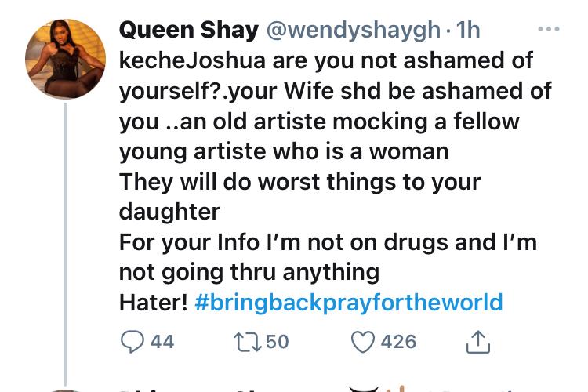Open the three-dot more options menu
This screenshot has width=588, height=392.
[549, 29]
